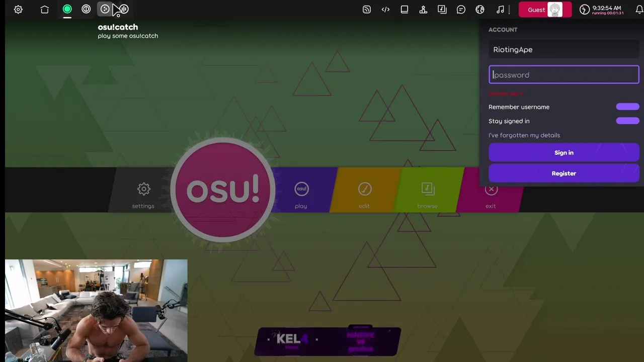Viewport: 644px width, 362px height.
Task: Click the KEL4 banner at bottom
Action: point(328,341)
